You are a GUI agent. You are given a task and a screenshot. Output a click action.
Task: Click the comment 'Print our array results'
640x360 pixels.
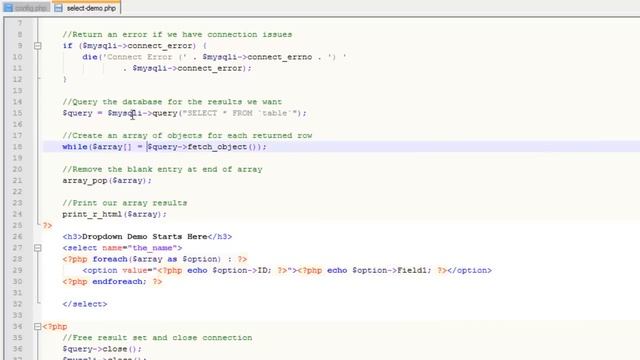(x=125, y=203)
